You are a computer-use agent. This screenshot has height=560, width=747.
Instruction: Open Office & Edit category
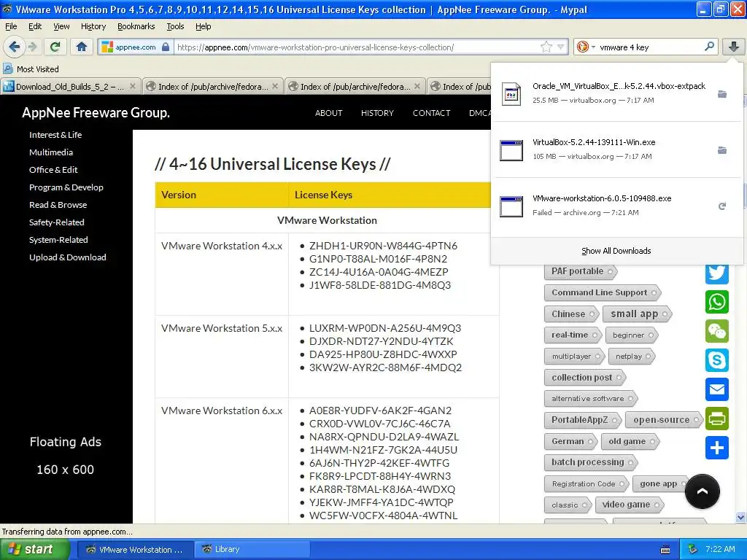53,170
